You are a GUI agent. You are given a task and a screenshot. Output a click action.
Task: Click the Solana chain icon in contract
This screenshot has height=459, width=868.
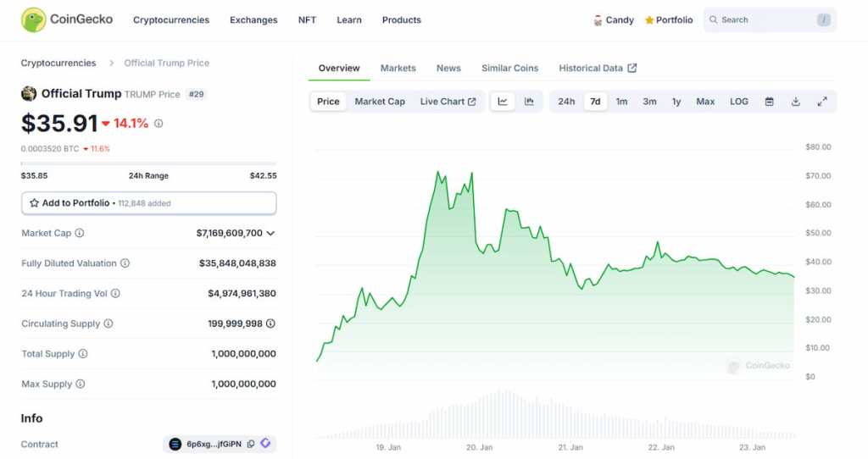tap(175, 444)
